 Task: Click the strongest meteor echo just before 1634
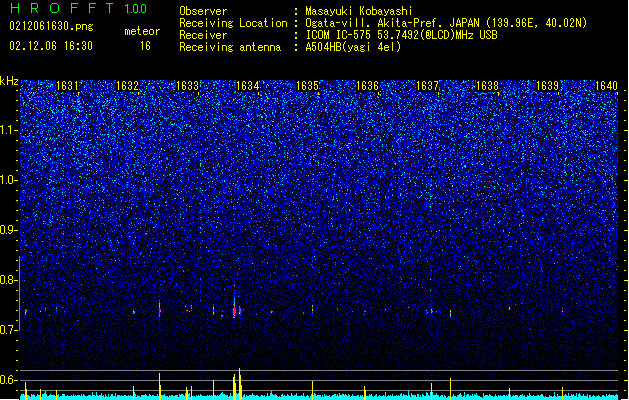pyautogui.click(x=234, y=310)
